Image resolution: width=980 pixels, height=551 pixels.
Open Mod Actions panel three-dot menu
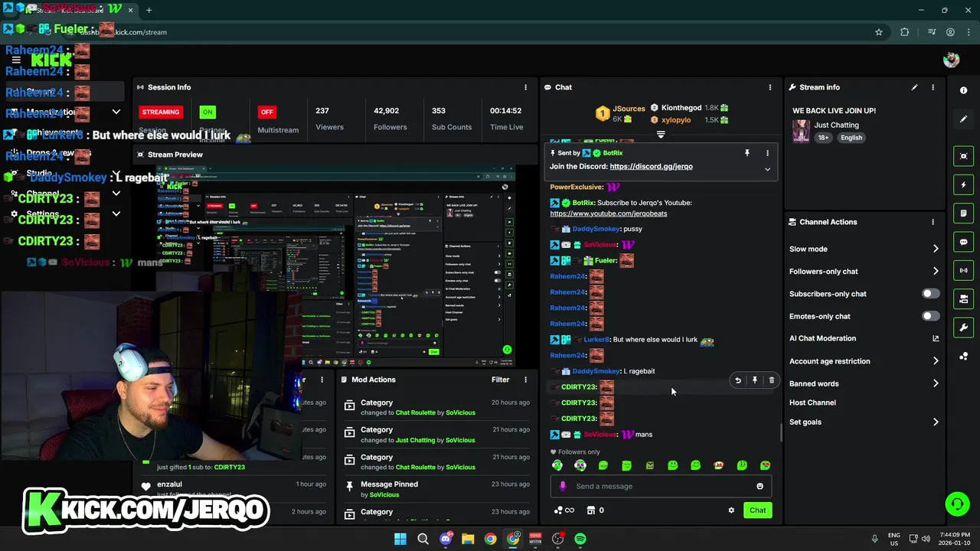(525, 380)
